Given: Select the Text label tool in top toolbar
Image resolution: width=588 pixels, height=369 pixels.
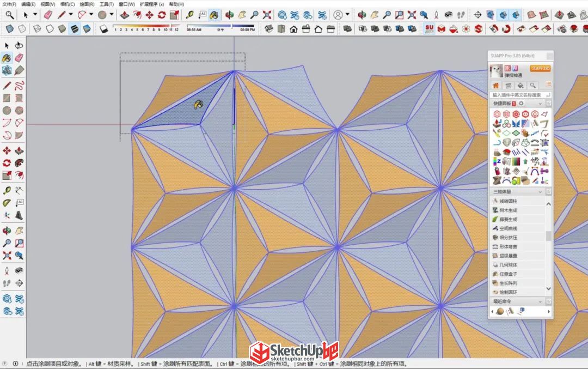Looking at the screenshot, I should (202, 15).
